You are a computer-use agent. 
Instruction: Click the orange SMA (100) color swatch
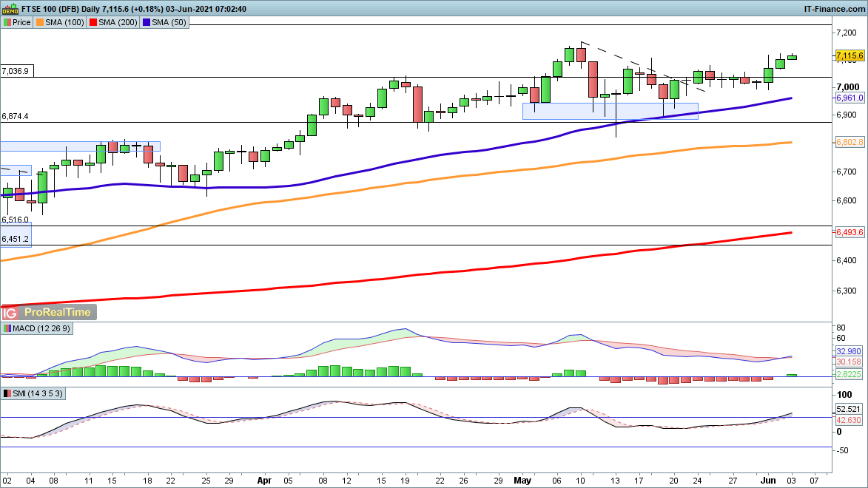click(41, 22)
